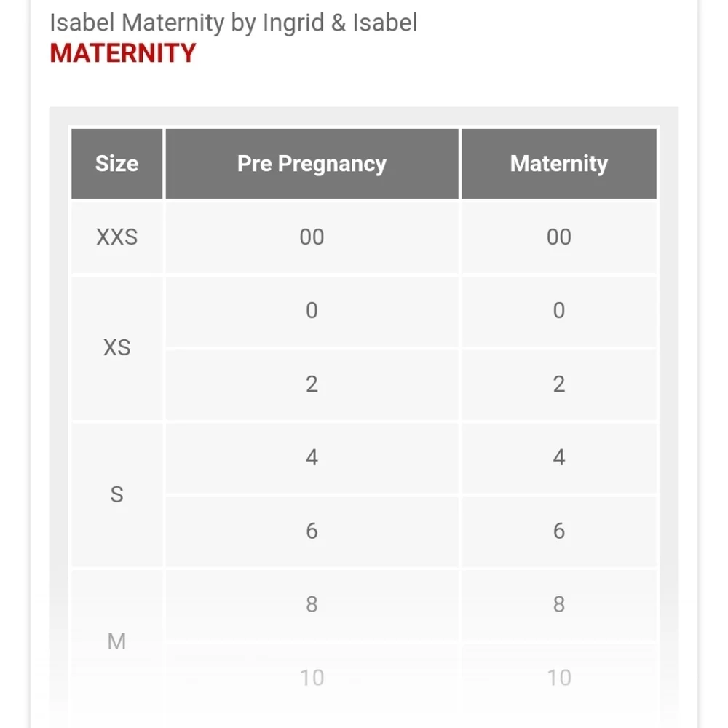Click the red MATERNITY heading
The height and width of the screenshot is (728, 728).
(122, 53)
